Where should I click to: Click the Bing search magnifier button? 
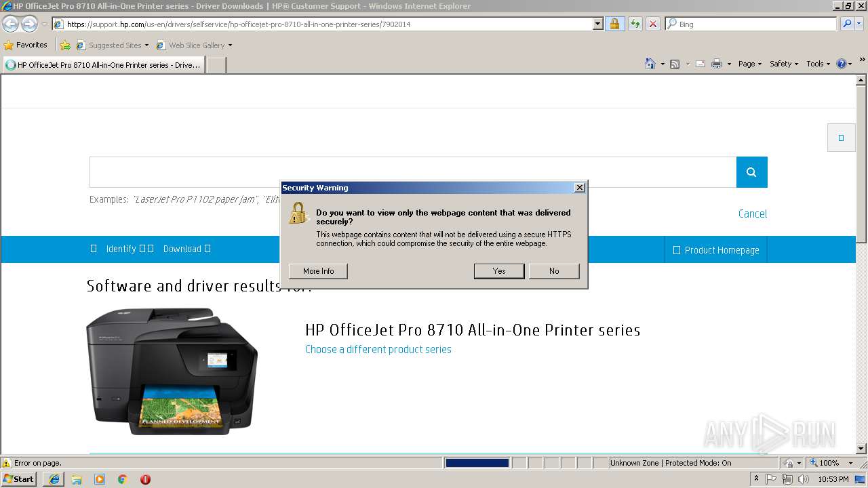point(846,24)
